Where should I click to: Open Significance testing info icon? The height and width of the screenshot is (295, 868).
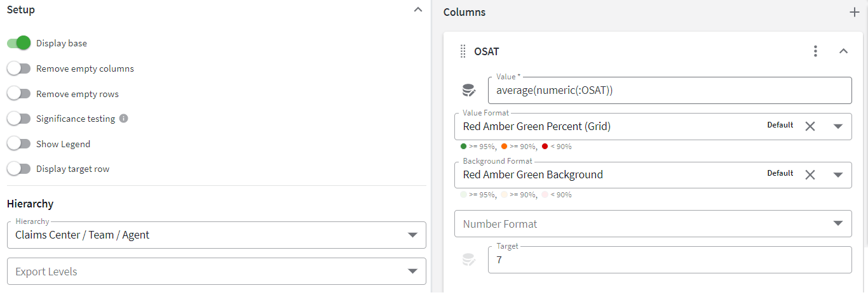point(124,118)
